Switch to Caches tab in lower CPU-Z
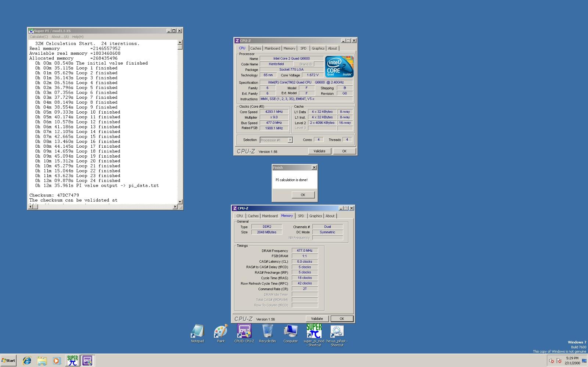Screen dimensions: 588x367 click(253, 216)
